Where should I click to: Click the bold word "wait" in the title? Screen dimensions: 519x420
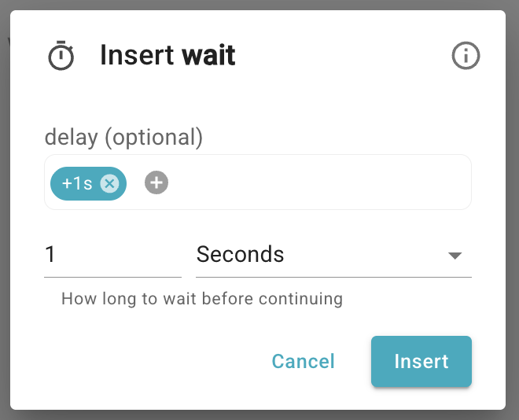click(x=208, y=56)
